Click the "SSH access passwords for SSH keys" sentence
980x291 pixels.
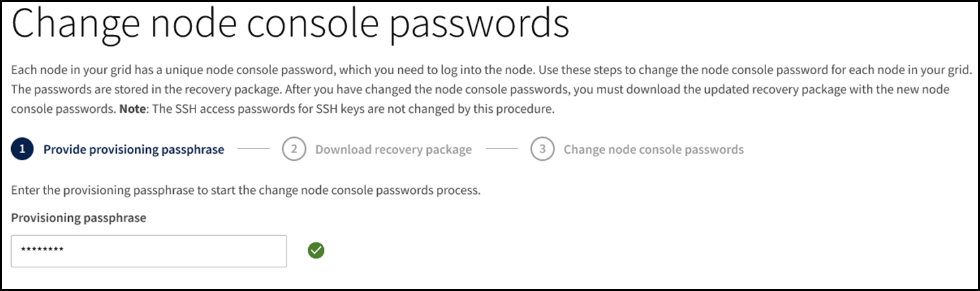point(328,110)
